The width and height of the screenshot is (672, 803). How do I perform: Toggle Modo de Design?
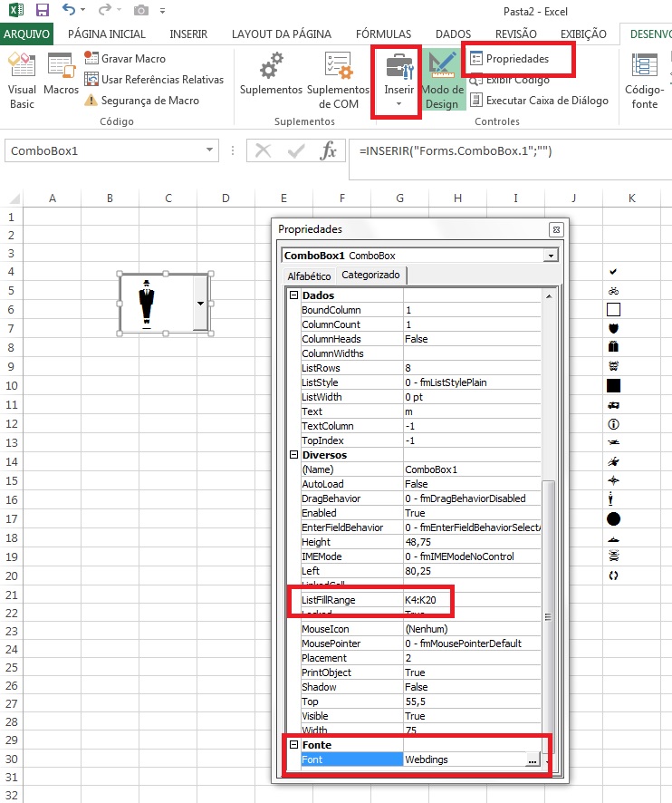[442, 80]
